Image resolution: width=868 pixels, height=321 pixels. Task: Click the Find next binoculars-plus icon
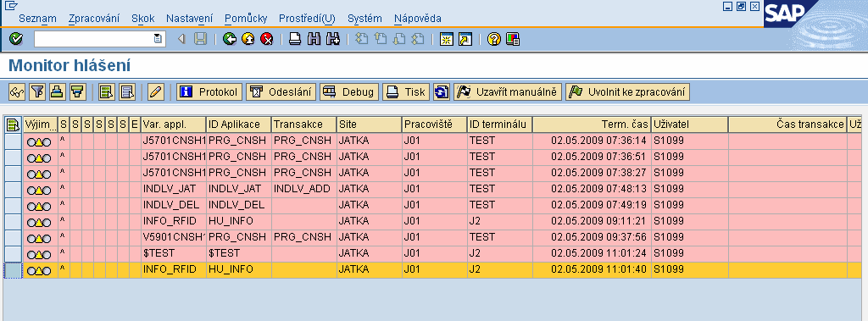[x=332, y=39]
